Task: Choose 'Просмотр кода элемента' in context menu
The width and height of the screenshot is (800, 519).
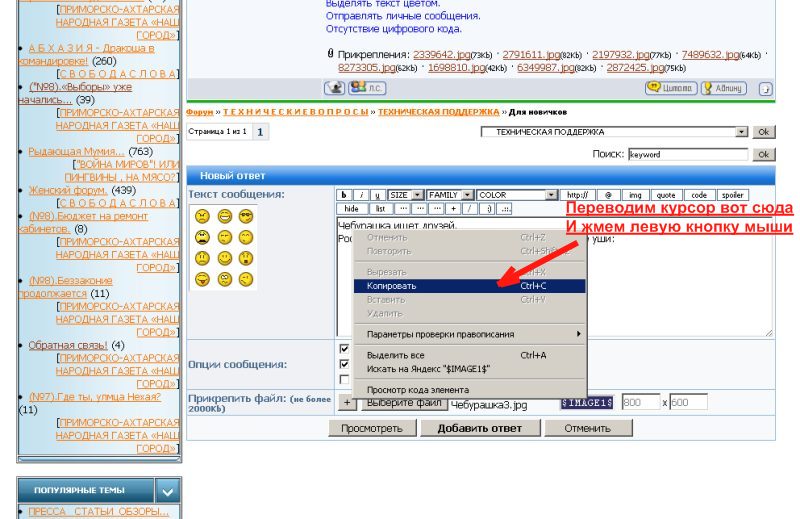Action: coord(470,390)
